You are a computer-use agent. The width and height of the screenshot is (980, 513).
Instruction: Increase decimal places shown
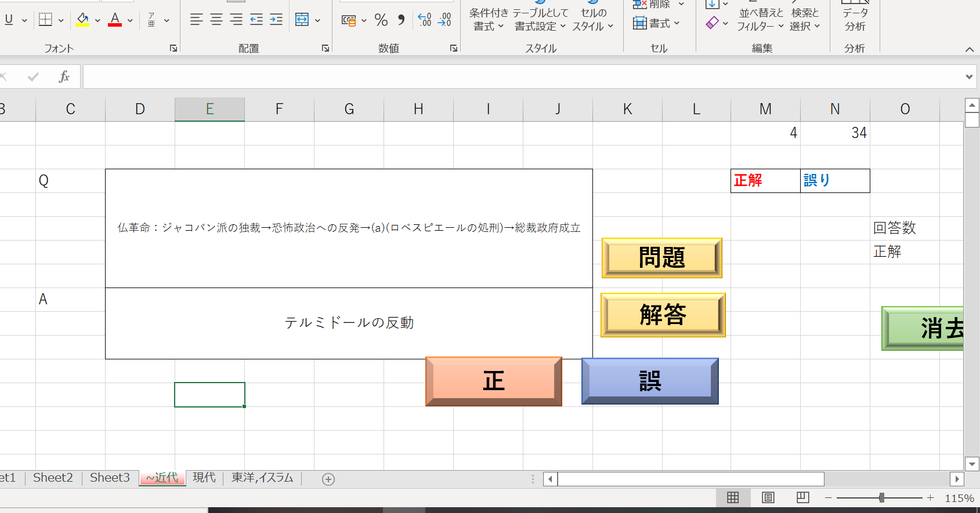[x=425, y=20]
